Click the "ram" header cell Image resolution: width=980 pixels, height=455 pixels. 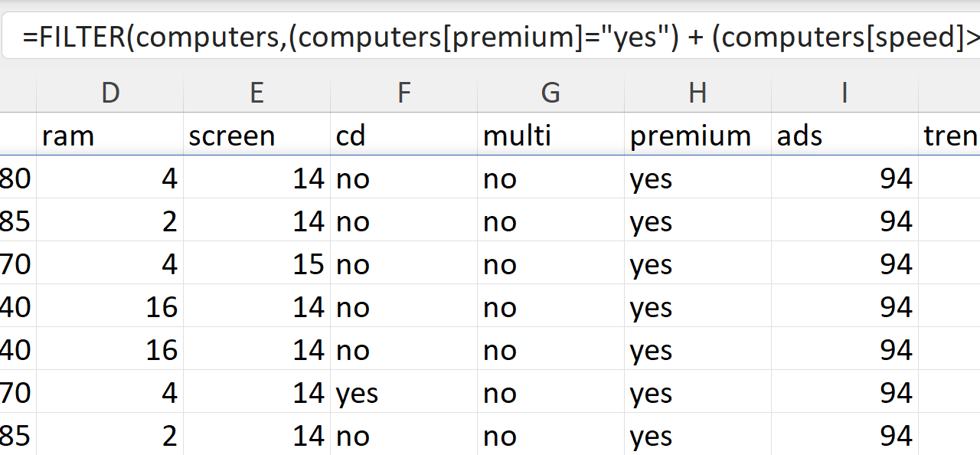click(110, 136)
